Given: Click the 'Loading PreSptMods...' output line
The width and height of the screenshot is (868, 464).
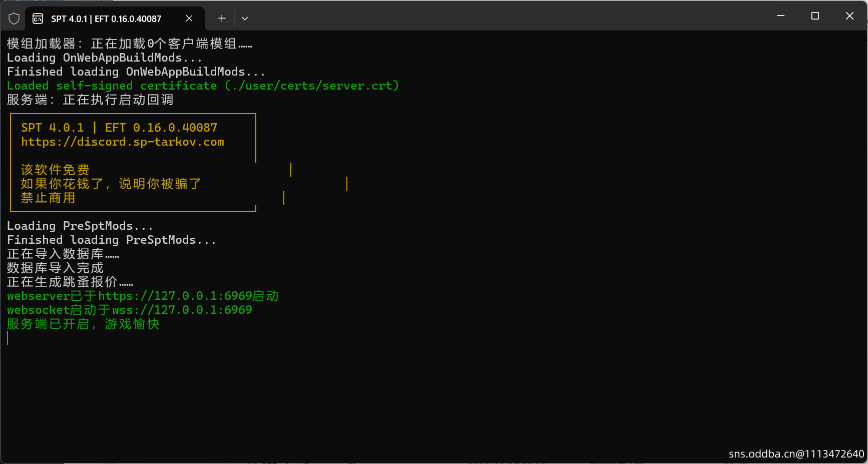Looking at the screenshot, I should tap(80, 226).
